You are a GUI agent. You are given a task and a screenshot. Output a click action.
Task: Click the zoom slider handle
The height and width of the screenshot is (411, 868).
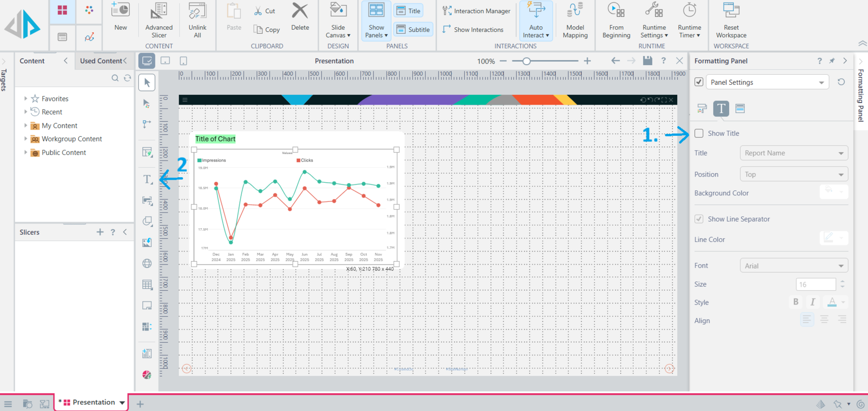[x=526, y=61]
